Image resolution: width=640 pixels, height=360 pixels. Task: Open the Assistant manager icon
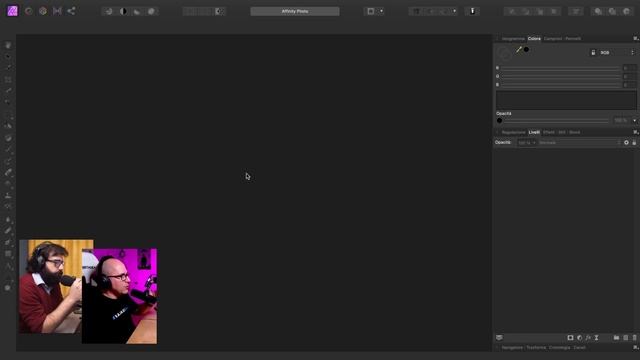tap(472, 11)
